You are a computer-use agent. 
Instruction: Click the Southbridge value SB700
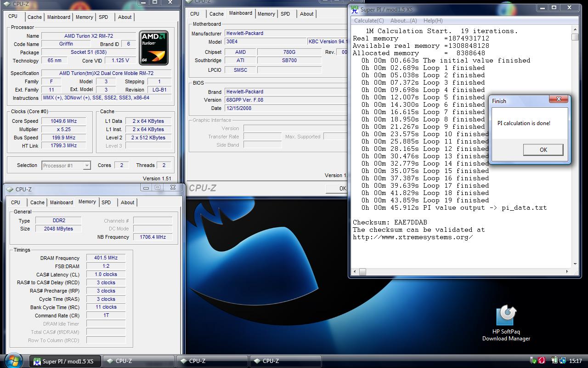pyautogui.click(x=289, y=60)
